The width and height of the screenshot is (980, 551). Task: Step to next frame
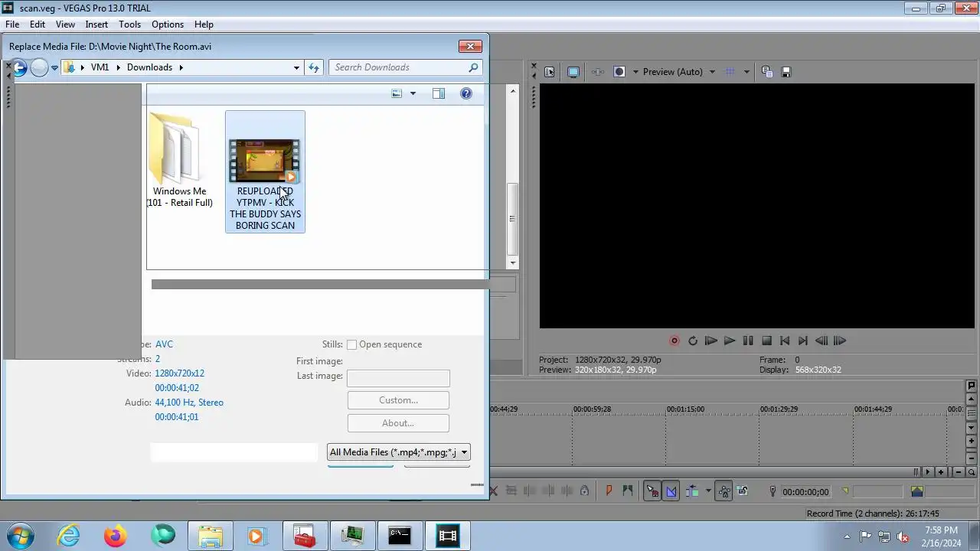[x=839, y=341]
